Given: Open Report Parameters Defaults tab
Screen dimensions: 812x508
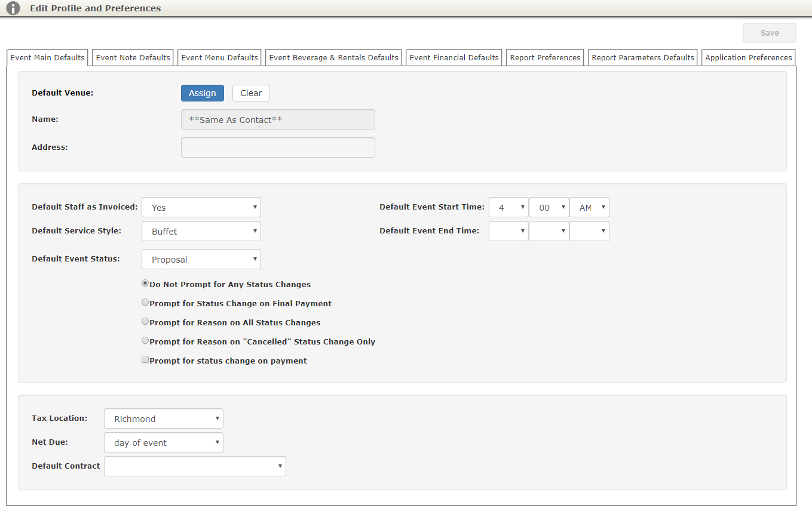Looking at the screenshot, I should (x=643, y=57).
